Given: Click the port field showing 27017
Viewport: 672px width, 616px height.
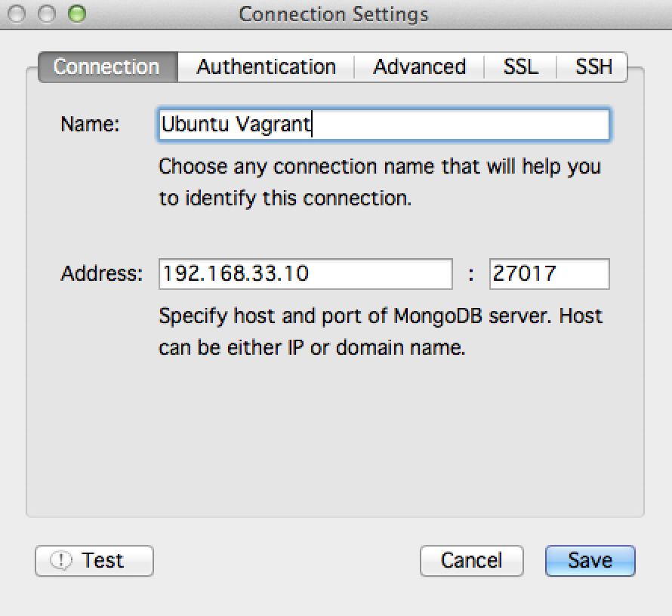Looking at the screenshot, I should pyautogui.click(x=549, y=274).
